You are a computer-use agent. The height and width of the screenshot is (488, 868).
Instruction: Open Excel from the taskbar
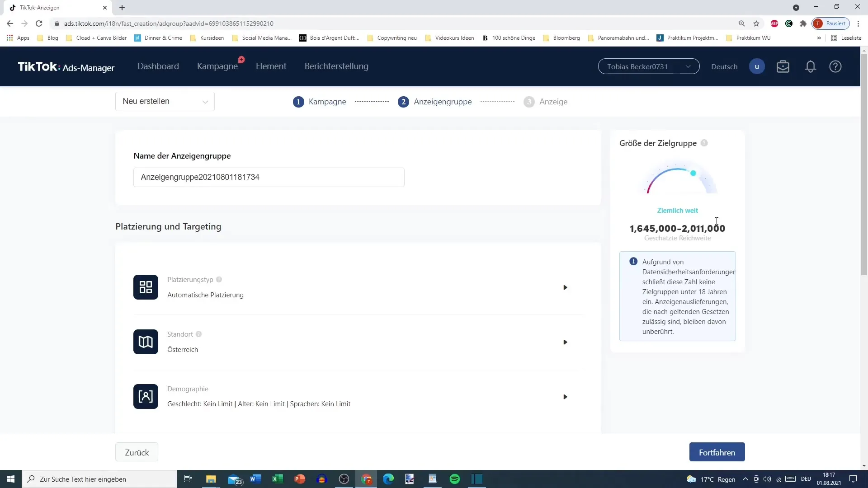tap(278, 479)
